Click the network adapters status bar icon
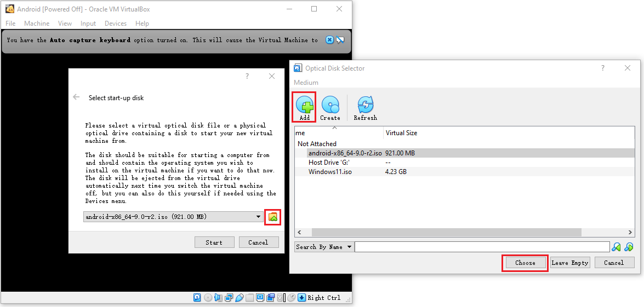Screen dimensions: 644x307 229,298
